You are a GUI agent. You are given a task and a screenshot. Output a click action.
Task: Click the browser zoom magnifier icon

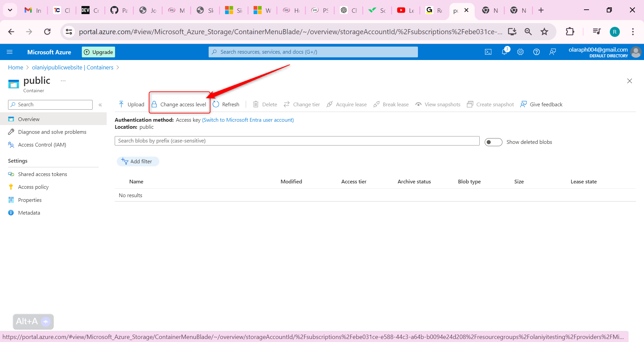[x=528, y=32]
